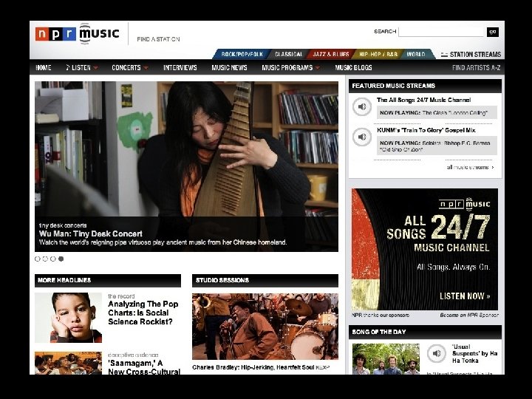Image resolution: width=532 pixels, height=399 pixels.
Task: Click the 'deceptive cadence' category label
Action: pyautogui.click(x=133, y=355)
